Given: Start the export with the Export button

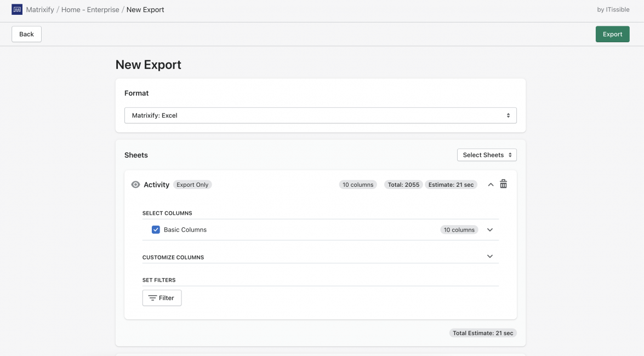Looking at the screenshot, I should click(x=612, y=33).
